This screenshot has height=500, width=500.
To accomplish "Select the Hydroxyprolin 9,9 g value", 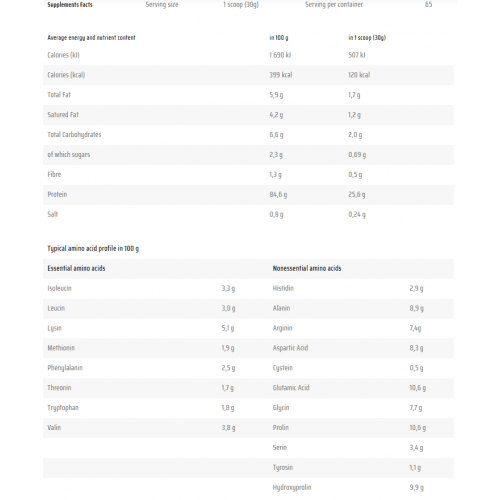I will click(x=417, y=488).
